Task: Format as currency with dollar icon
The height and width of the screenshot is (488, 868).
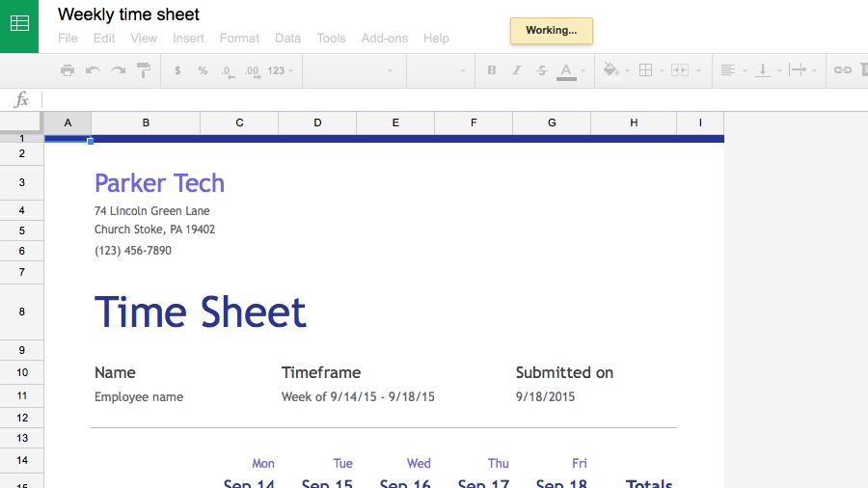Action: coord(177,70)
